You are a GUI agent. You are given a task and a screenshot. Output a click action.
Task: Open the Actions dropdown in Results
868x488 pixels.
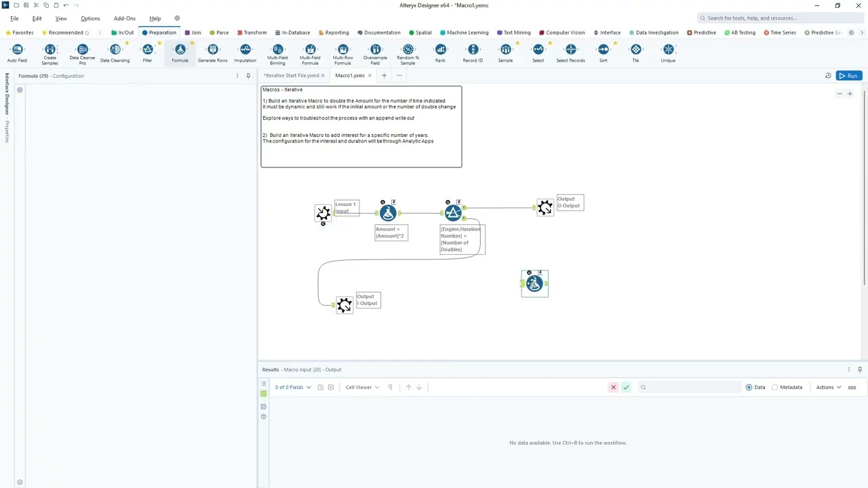[829, 387]
